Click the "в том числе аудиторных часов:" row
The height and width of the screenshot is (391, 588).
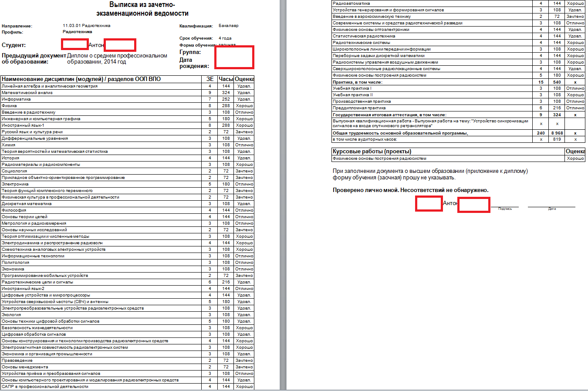coord(458,139)
